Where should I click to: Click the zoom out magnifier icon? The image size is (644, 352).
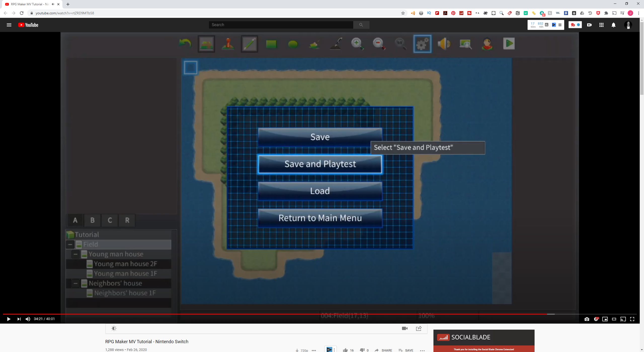pyautogui.click(x=379, y=44)
